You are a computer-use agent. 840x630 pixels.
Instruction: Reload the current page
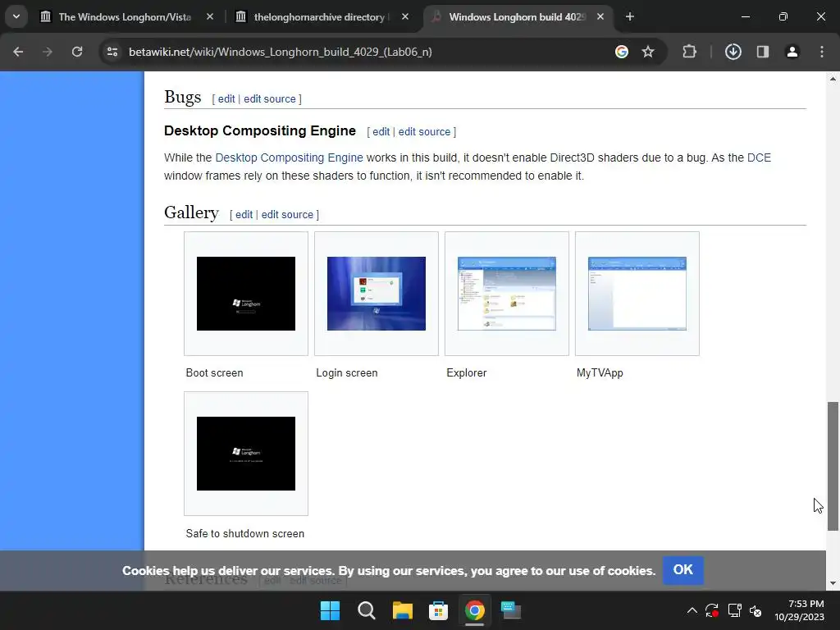[77, 52]
